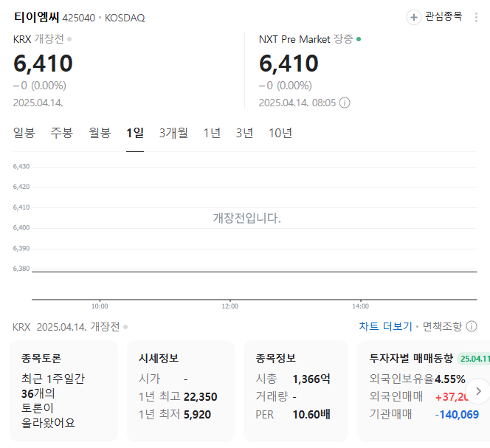
Task: Click 기관매매 value -140,069
Action: point(457,415)
